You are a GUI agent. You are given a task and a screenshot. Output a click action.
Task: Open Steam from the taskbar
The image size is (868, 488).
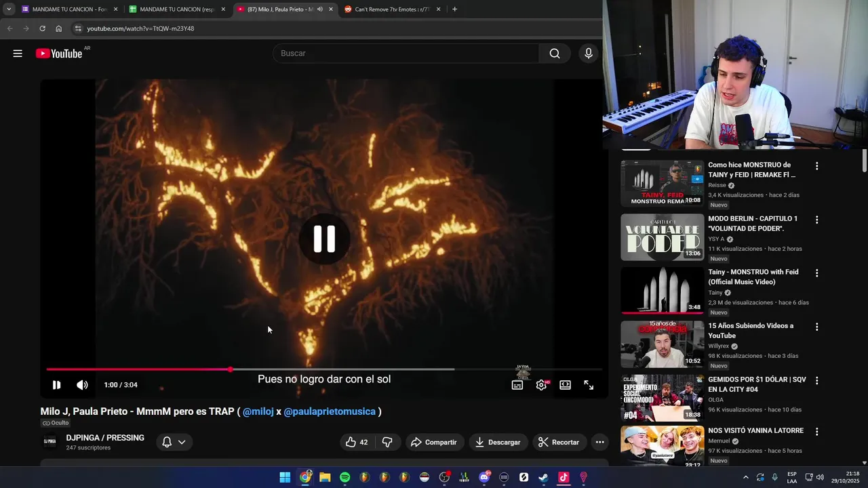[x=543, y=478]
